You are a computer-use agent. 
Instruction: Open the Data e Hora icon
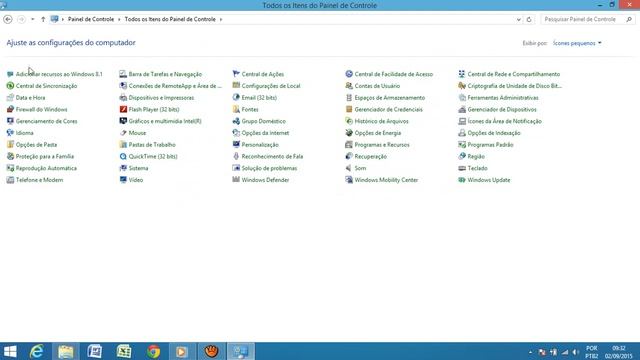click(x=10, y=98)
